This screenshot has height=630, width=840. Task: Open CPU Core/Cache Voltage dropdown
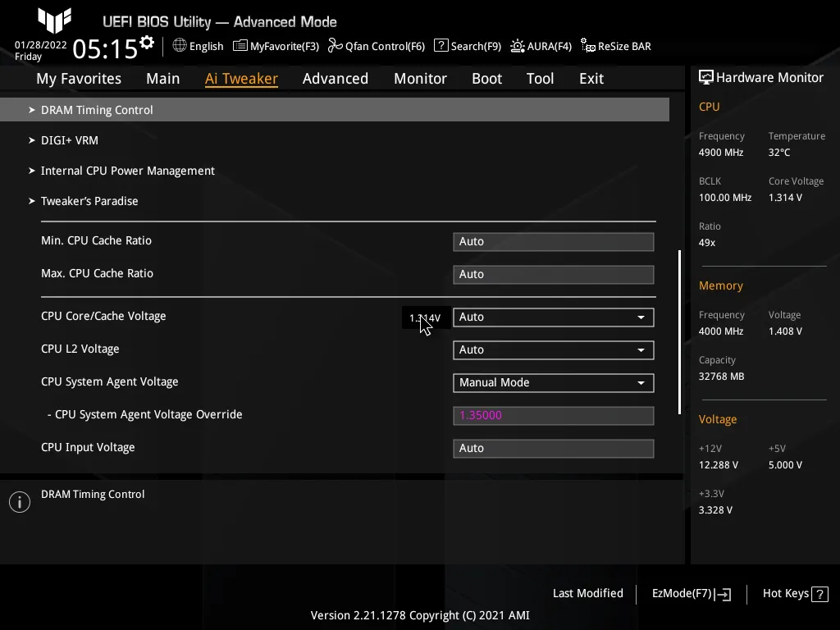554,317
